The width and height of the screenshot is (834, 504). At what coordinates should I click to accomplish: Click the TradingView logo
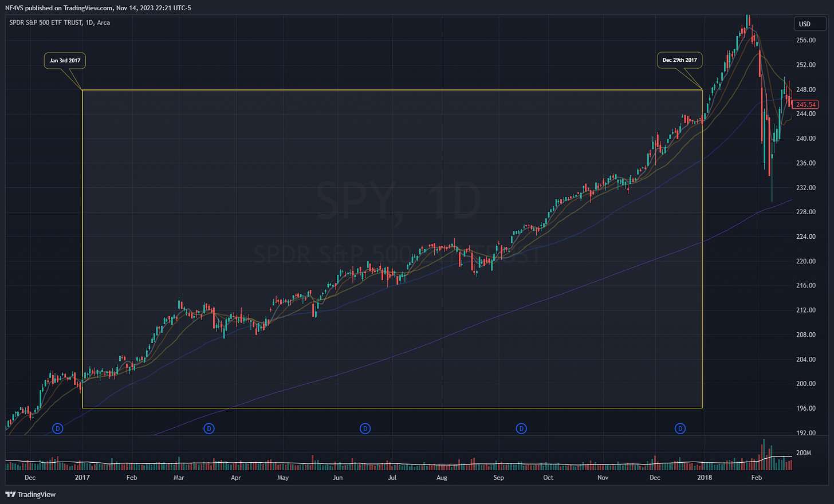pos(30,494)
